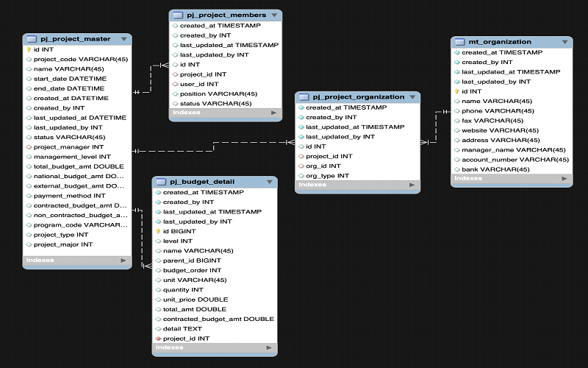The height and width of the screenshot is (368, 588).
Task: Click primary key icon of pj_project_master id
Action: (29, 49)
